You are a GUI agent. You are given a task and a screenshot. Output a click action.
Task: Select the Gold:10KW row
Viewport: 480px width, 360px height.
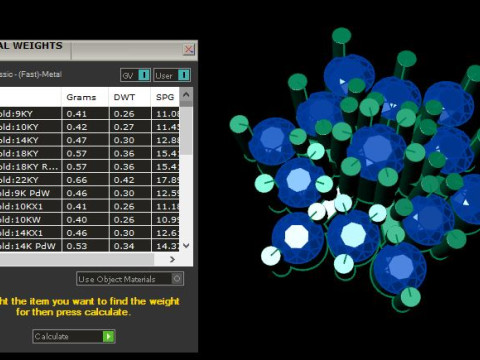coord(89,219)
